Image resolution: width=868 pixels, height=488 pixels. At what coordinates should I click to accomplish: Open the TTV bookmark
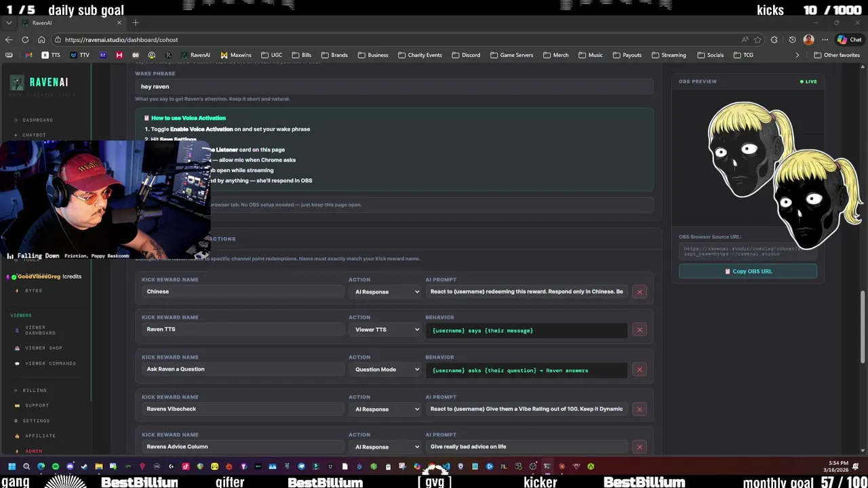(80, 55)
